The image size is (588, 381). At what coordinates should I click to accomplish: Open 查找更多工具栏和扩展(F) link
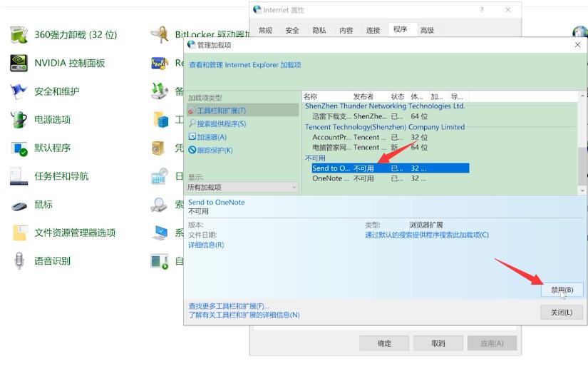(229, 306)
